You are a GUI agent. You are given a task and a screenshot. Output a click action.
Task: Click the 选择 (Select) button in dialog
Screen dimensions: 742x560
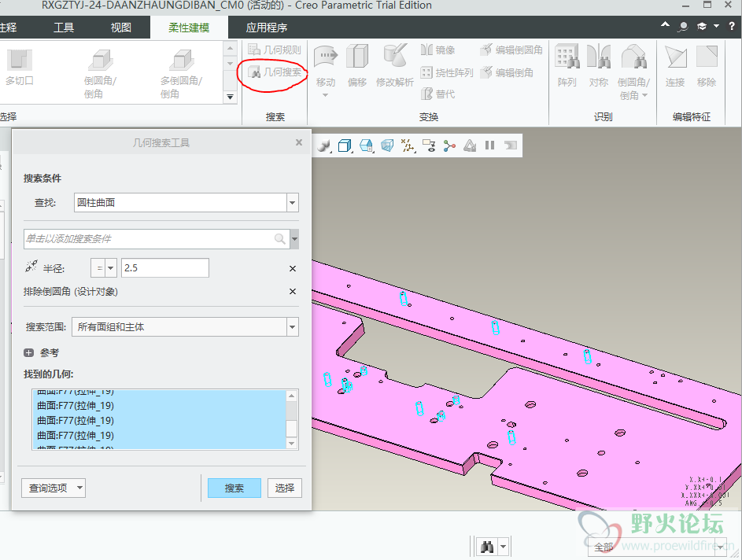pos(284,488)
